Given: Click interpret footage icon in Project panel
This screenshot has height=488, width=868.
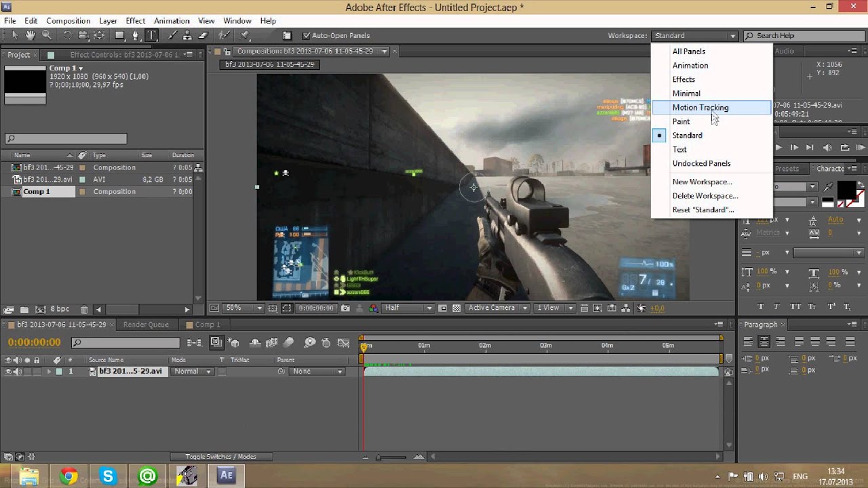Looking at the screenshot, I should 9,310.
